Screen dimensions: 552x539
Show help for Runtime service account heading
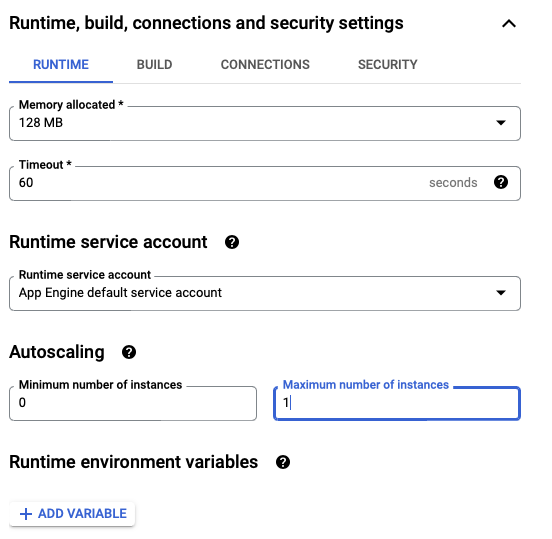pyautogui.click(x=232, y=242)
